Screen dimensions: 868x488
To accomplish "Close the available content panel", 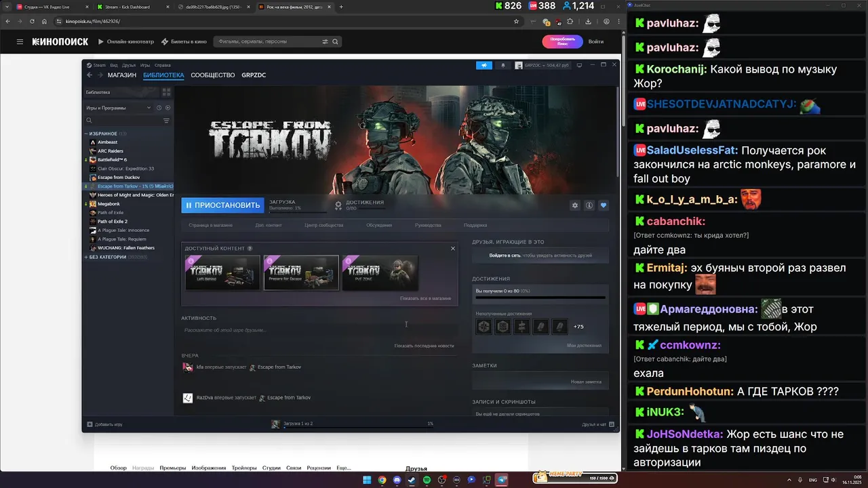I will (x=453, y=248).
